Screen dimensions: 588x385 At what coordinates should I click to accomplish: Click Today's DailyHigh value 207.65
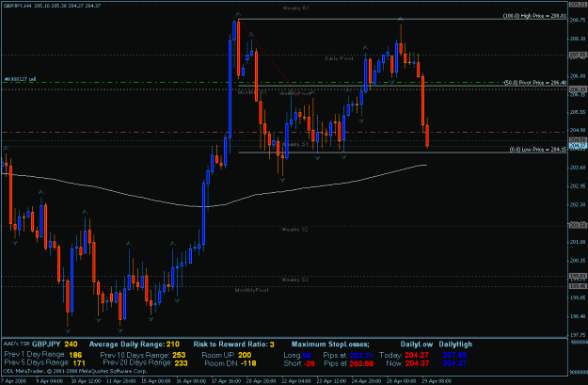coord(454,355)
